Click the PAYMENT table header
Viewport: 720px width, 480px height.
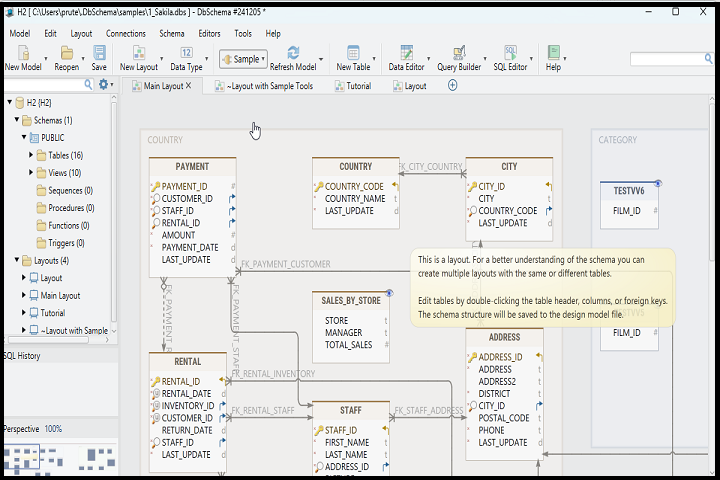[192, 167]
